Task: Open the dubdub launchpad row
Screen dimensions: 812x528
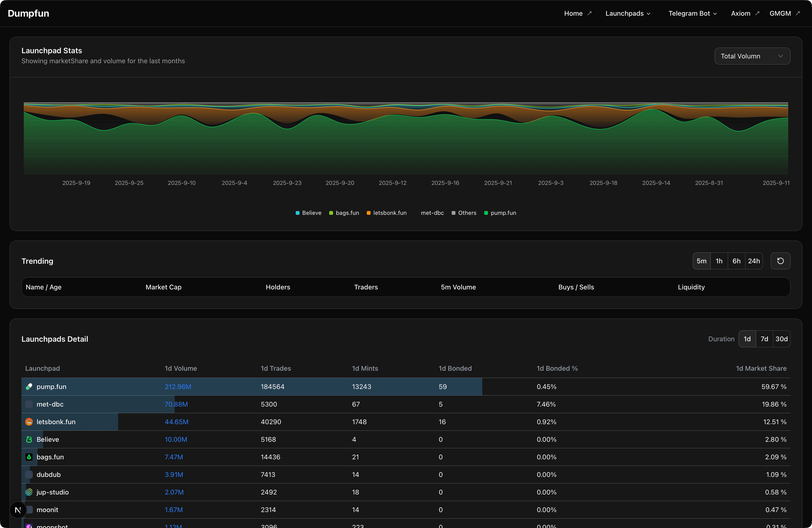Action: 406,475
